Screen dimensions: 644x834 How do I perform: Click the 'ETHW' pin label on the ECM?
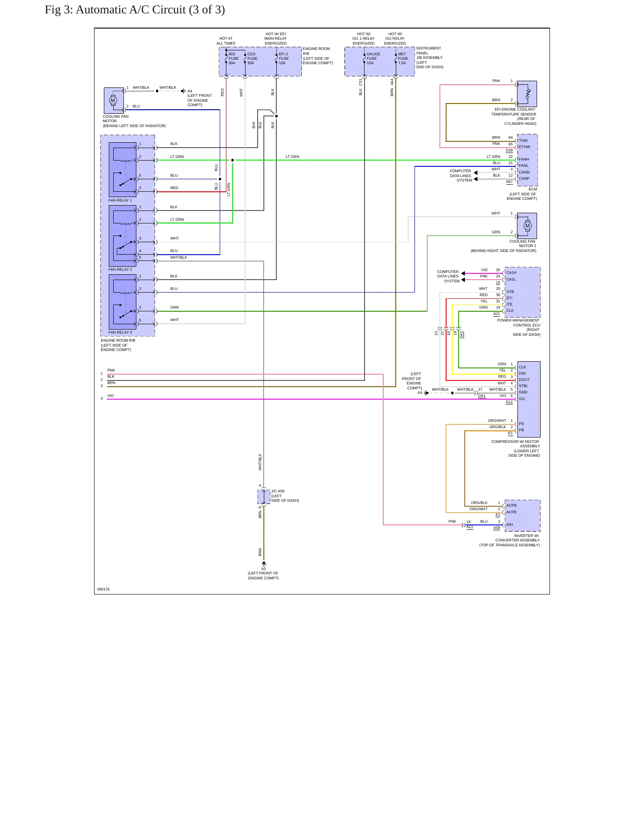525,147
